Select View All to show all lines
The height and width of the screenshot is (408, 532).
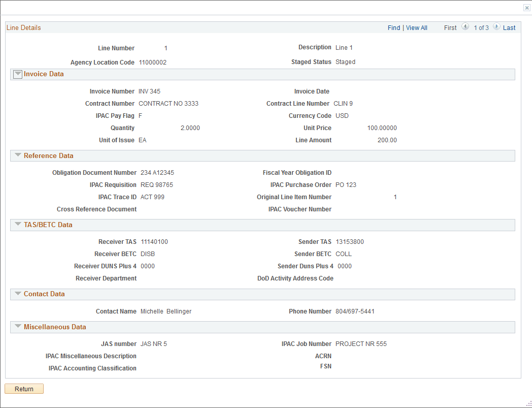click(x=416, y=27)
